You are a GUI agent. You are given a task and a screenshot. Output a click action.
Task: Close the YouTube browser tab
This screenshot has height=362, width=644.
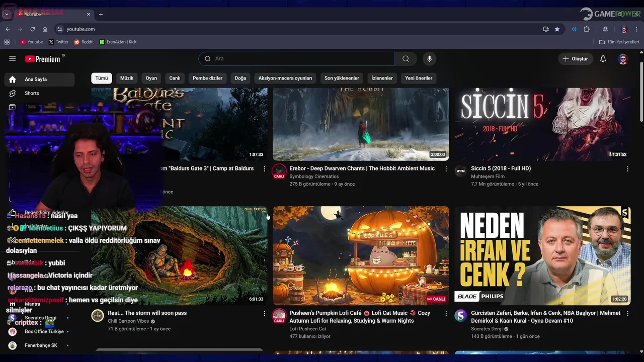tap(89, 15)
